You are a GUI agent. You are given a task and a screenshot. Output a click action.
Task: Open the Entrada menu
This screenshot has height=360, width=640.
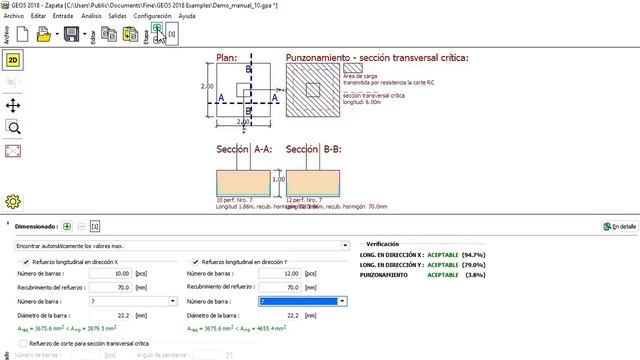click(x=63, y=16)
